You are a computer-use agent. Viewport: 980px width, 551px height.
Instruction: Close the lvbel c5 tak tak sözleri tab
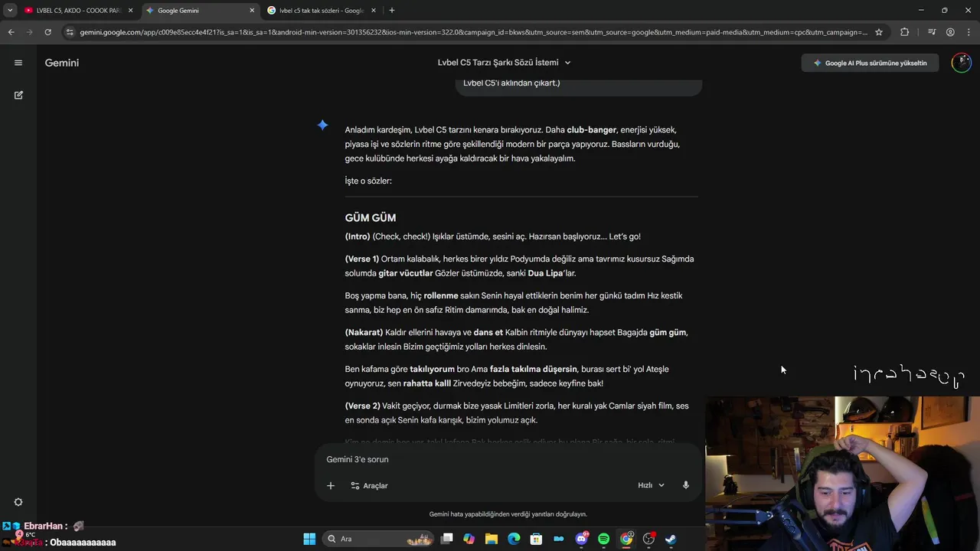(x=374, y=11)
